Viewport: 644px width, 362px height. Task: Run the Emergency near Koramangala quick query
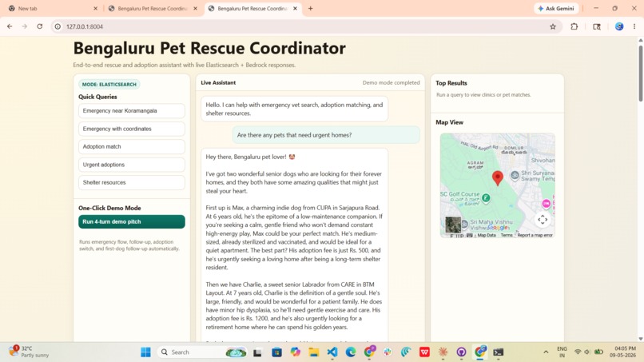[131, 111]
